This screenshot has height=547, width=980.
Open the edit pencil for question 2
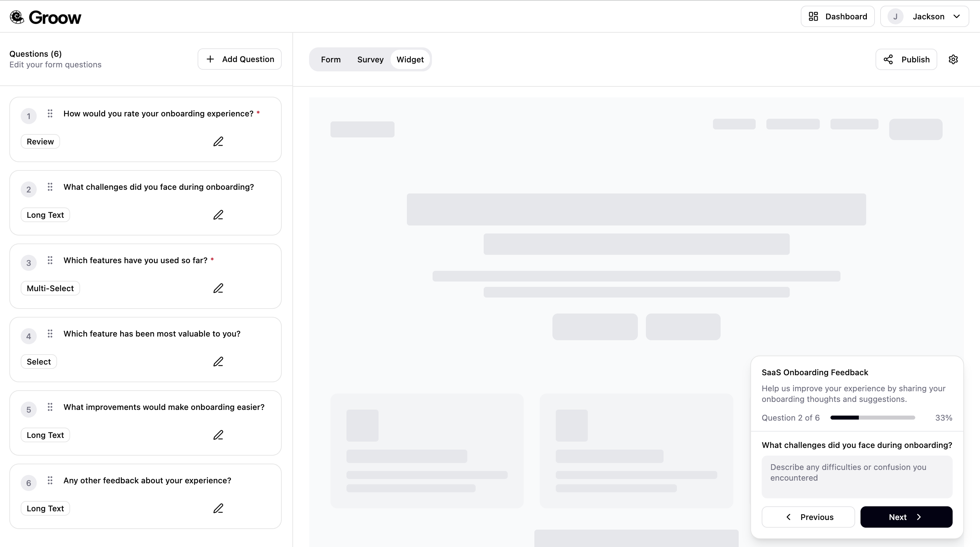click(x=219, y=215)
